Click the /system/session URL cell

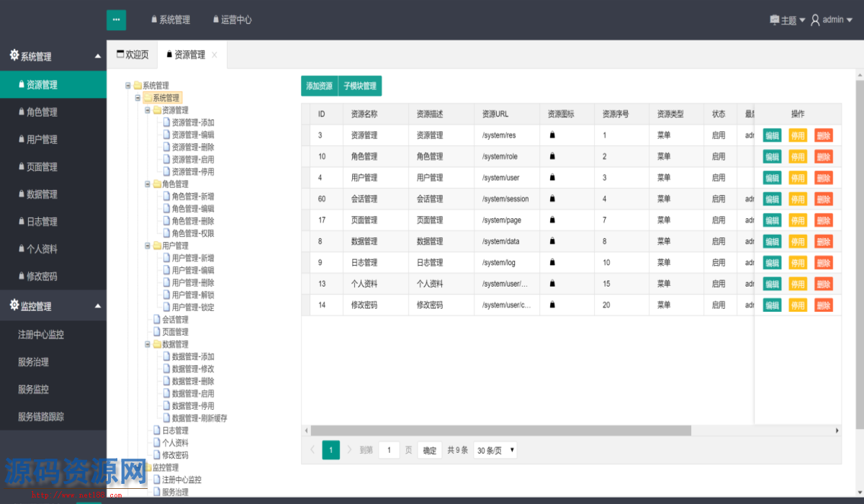pos(505,199)
